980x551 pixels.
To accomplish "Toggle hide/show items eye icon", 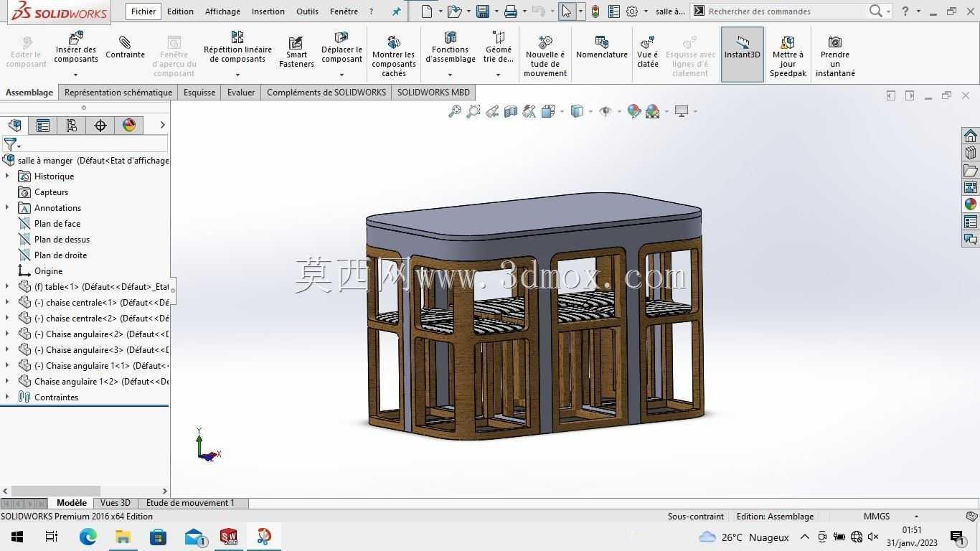I will [606, 111].
